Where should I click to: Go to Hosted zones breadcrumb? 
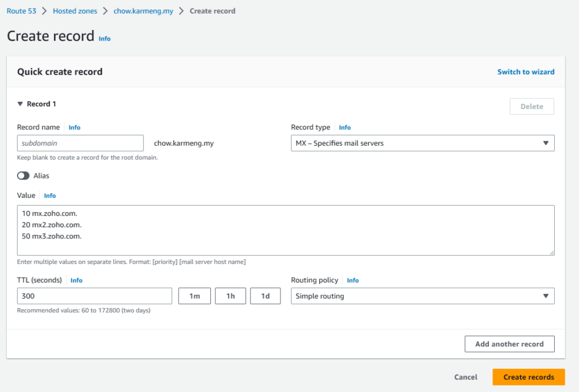[75, 11]
